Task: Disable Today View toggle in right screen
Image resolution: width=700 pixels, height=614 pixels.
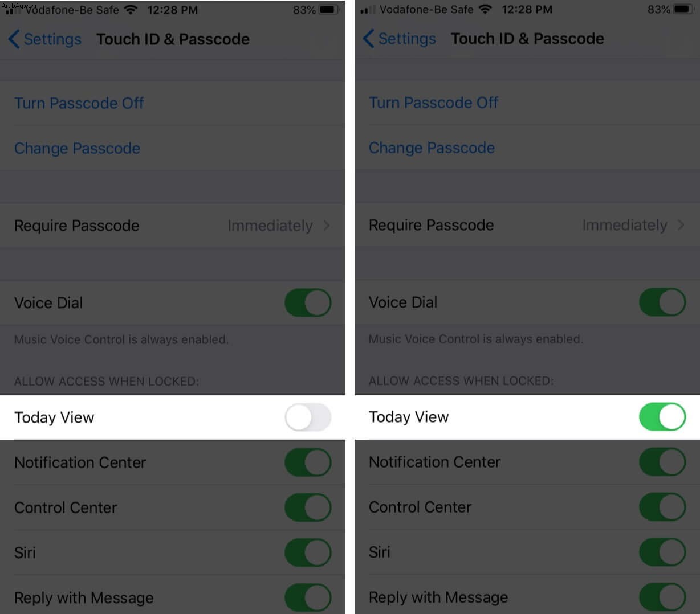Action: tap(662, 417)
